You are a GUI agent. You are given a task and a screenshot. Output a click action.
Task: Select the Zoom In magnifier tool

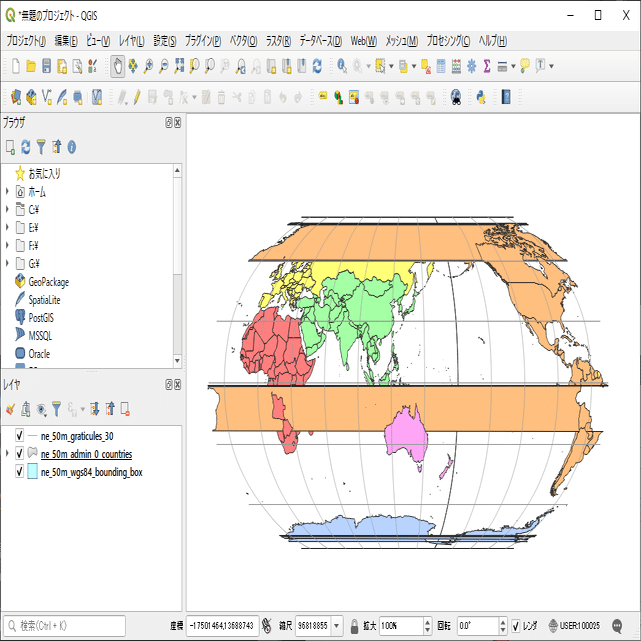[148, 66]
